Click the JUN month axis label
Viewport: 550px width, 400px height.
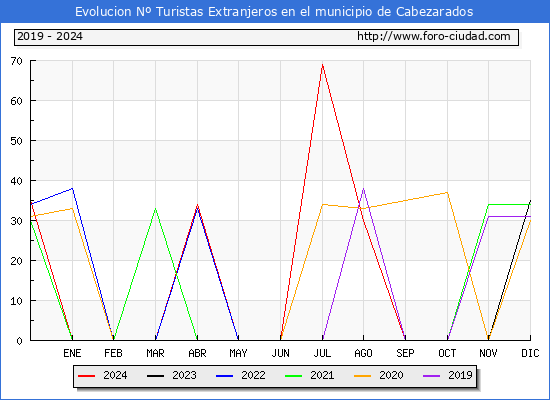tap(280, 353)
